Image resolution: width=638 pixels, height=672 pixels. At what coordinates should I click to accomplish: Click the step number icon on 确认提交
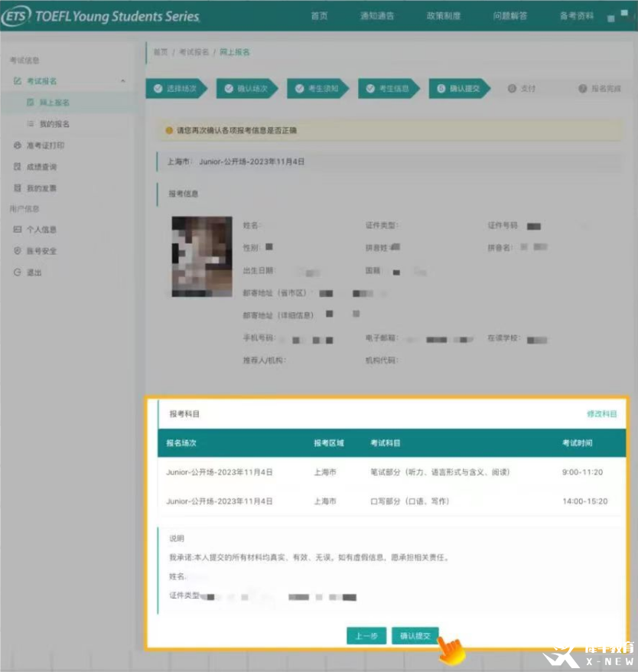[441, 88]
